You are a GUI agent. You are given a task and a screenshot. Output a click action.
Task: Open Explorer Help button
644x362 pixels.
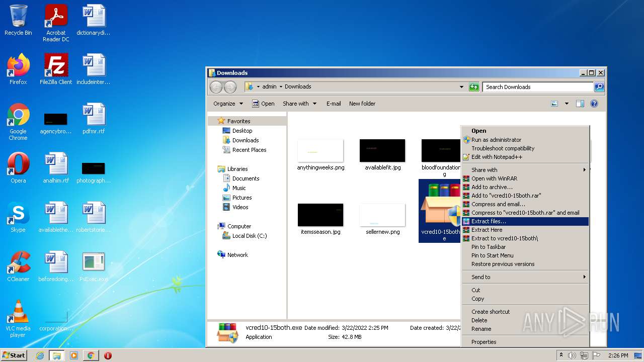(594, 104)
